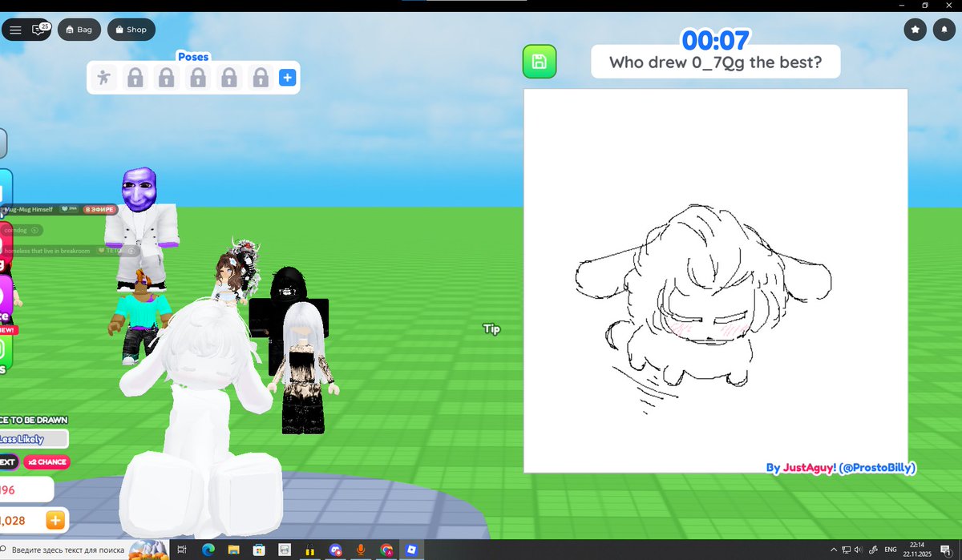962x560 pixels.
Task: Select the unlocked running pose
Action: click(x=103, y=78)
